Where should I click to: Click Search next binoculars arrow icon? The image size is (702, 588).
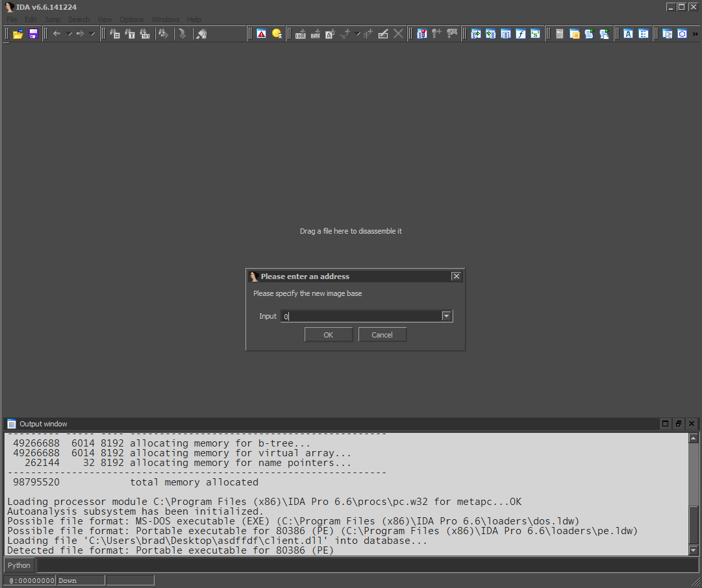click(164, 34)
